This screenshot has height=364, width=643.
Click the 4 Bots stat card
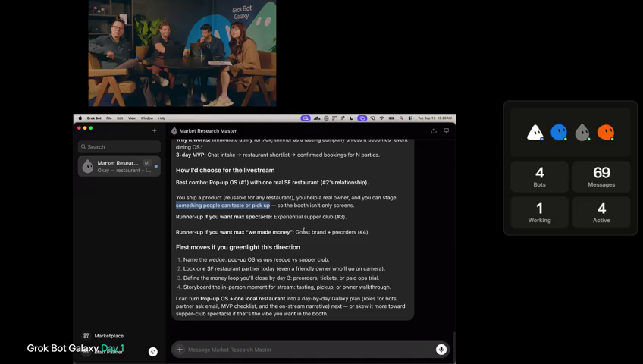[540, 177]
